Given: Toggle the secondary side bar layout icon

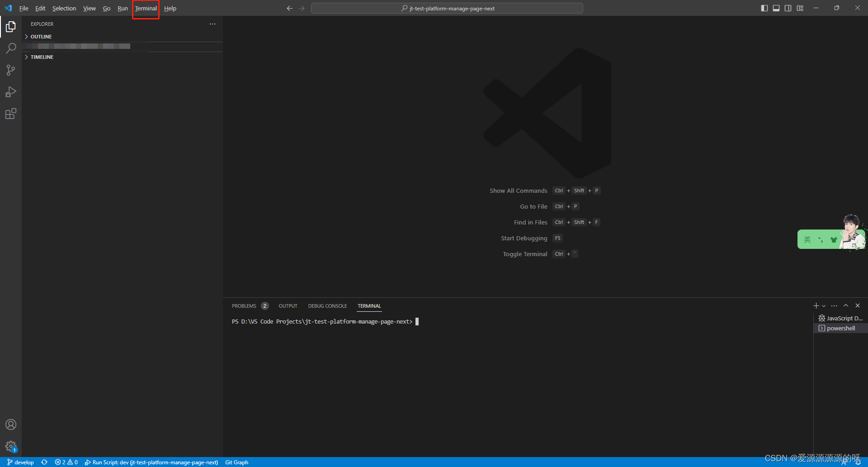Looking at the screenshot, I should point(788,8).
